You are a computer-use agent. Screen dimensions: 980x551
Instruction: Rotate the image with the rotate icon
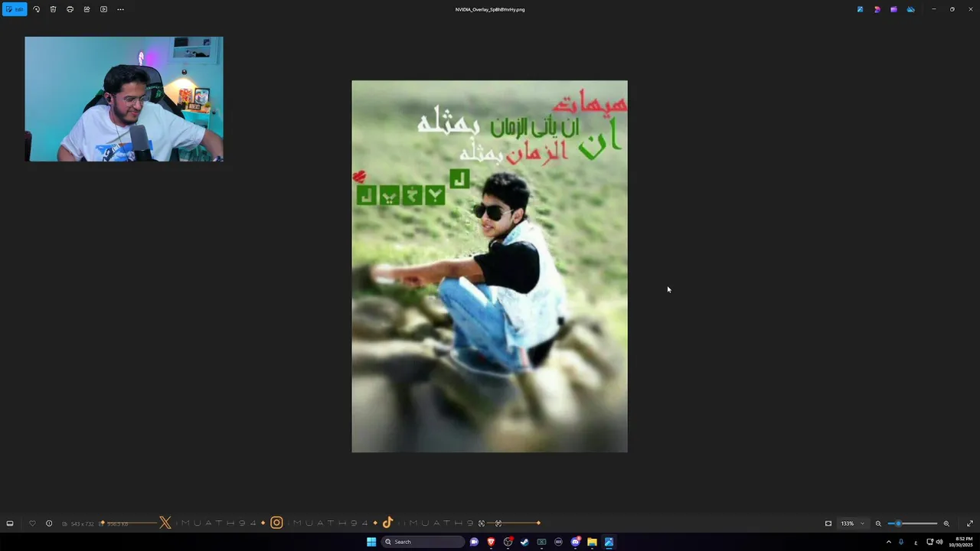pyautogui.click(x=36, y=9)
